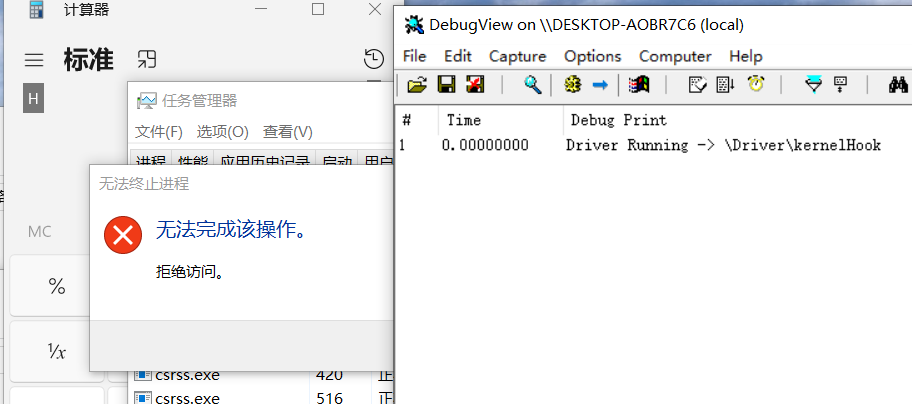912x404 pixels.
Task: Toggle the Clock Time stopwatch icon
Action: coord(756,84)
